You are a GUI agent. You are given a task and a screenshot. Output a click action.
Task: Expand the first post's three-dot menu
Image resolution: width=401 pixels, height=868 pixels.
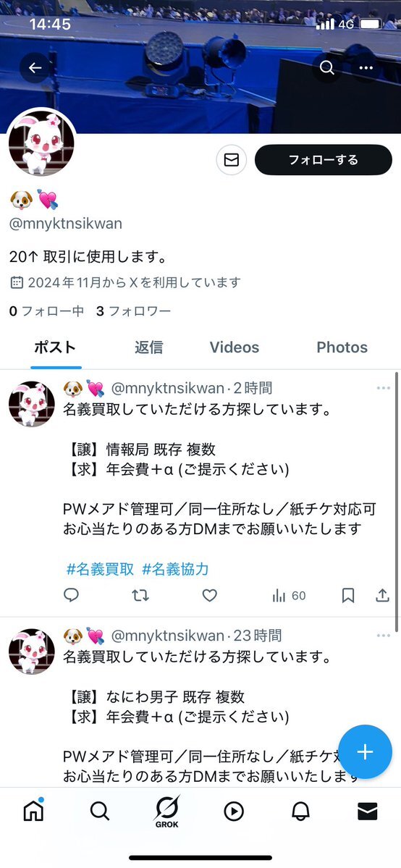384,388
